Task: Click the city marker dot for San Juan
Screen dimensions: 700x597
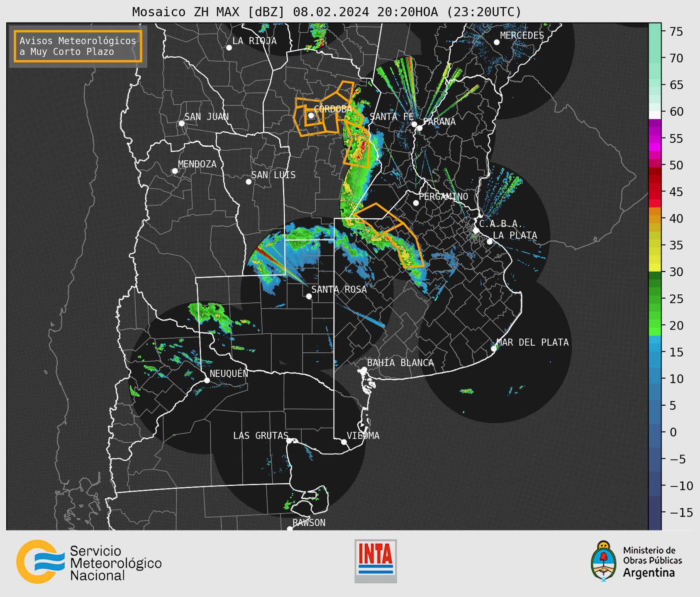Action: (181, 123)
